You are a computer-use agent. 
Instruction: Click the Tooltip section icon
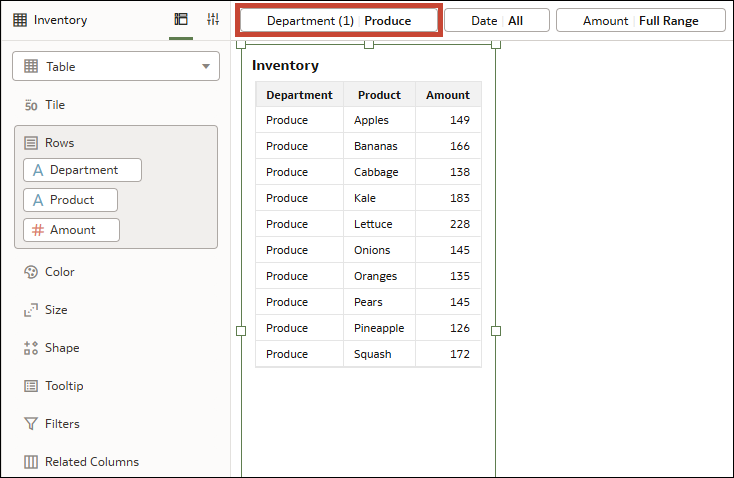[30, 386]
